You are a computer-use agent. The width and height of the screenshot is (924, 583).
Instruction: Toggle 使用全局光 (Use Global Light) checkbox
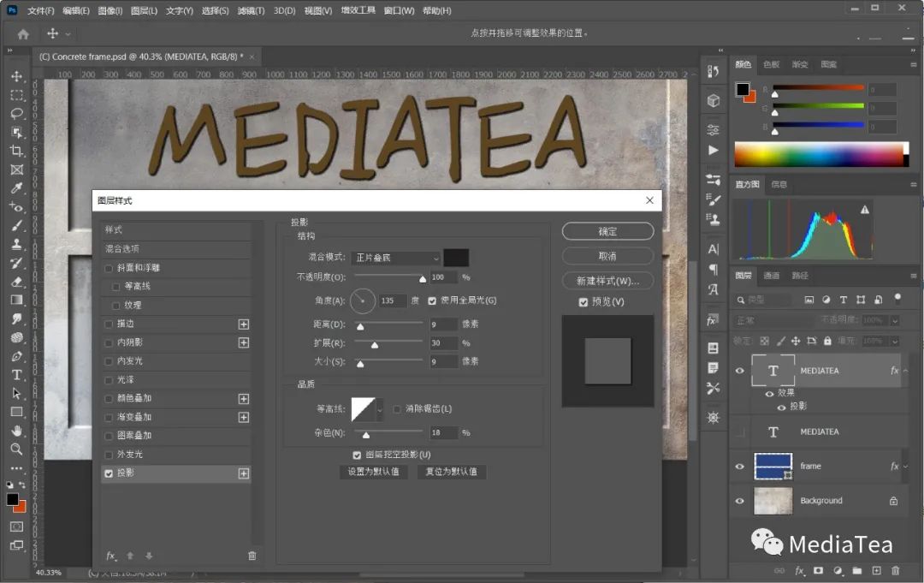432,300
